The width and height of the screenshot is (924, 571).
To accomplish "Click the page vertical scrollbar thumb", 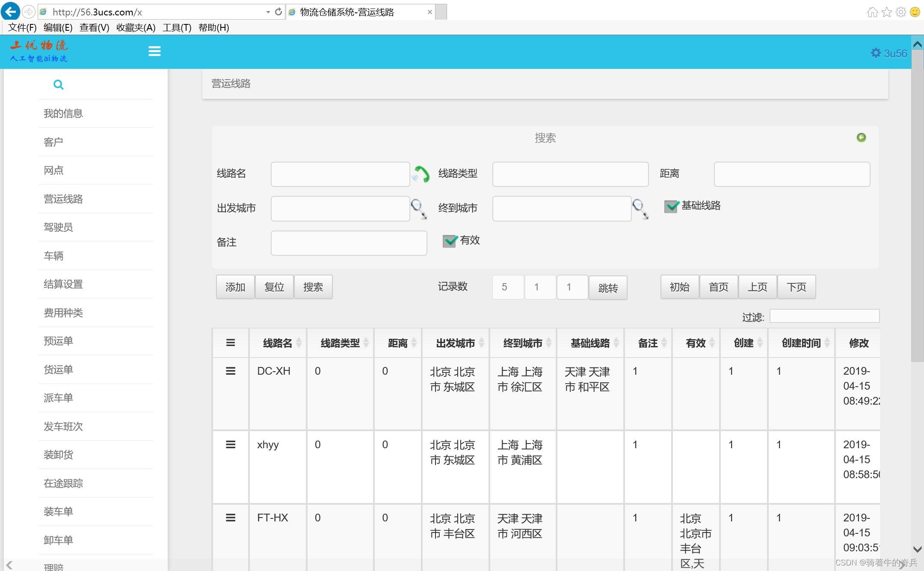I will (917, 205).
